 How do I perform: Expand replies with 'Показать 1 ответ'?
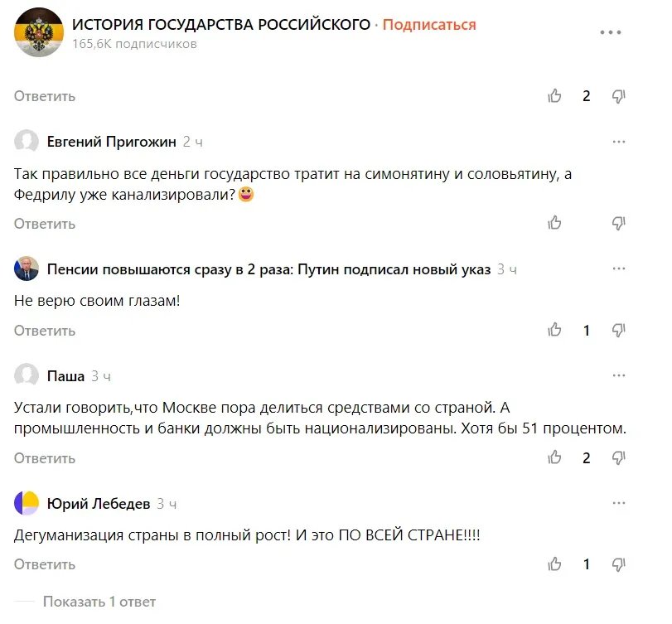tap(99, 602)
